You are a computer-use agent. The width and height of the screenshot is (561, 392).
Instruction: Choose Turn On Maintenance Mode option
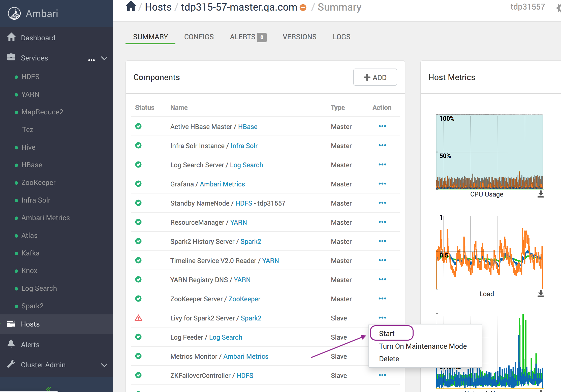point(423,346)
